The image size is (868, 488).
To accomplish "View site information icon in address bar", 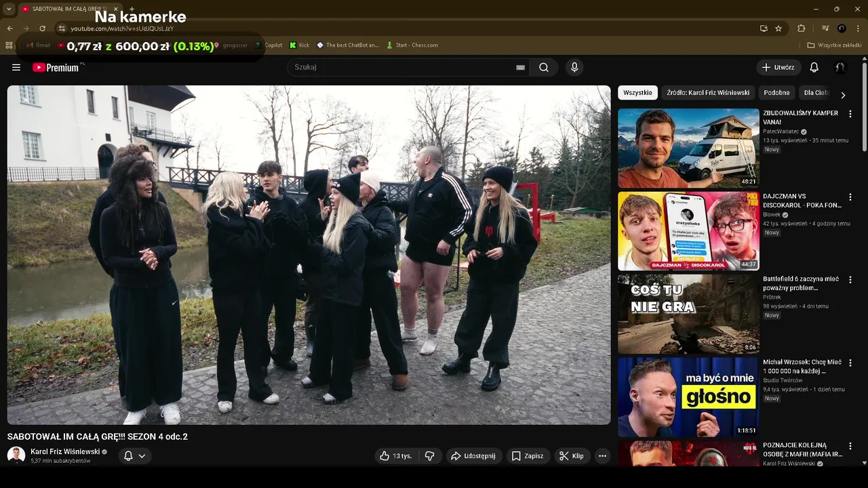I will [62, 28].
